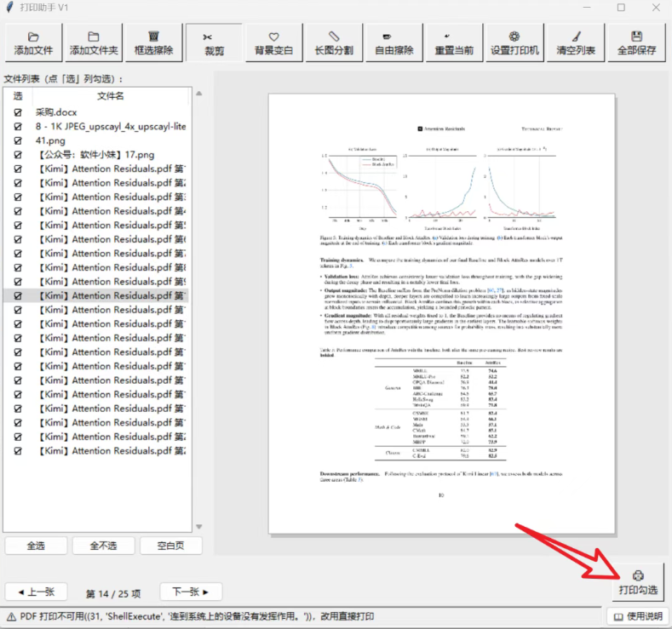
Task: Apply 背景变白 heart icon tool
Action: [274, 43]
